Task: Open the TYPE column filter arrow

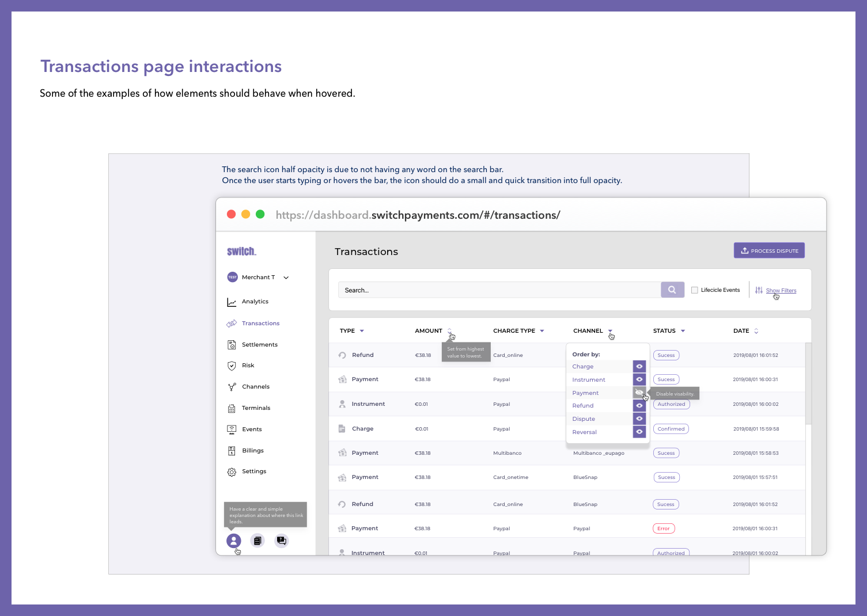Action: (x=362, y=331)
